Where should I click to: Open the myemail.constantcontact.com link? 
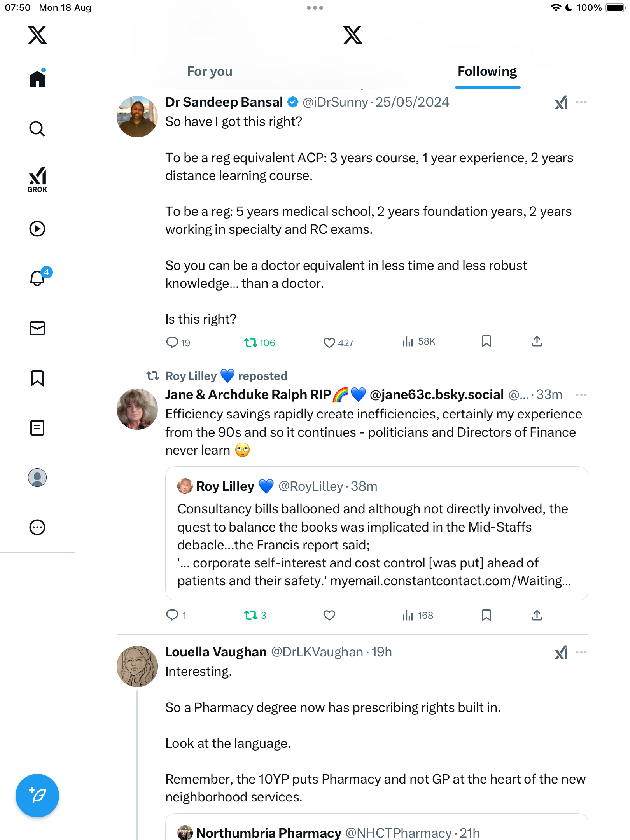point(450,581)
